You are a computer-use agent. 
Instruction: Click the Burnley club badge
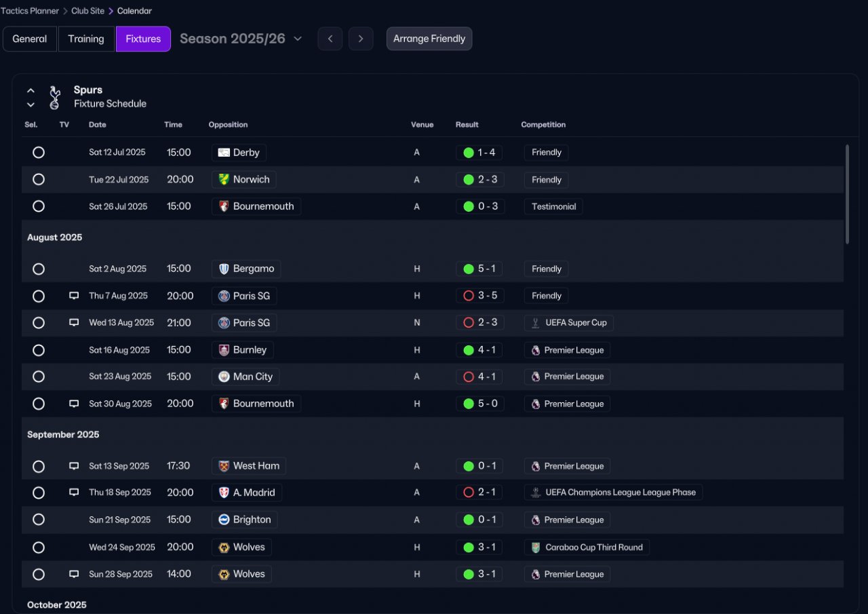pos(224,350)
